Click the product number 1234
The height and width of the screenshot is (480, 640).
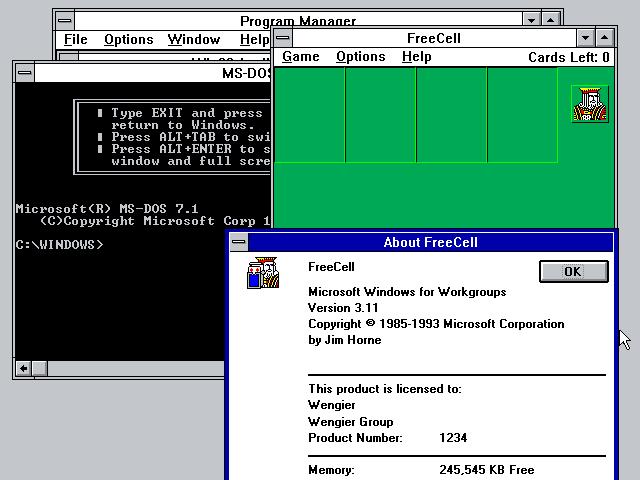[x=453, y=438]
